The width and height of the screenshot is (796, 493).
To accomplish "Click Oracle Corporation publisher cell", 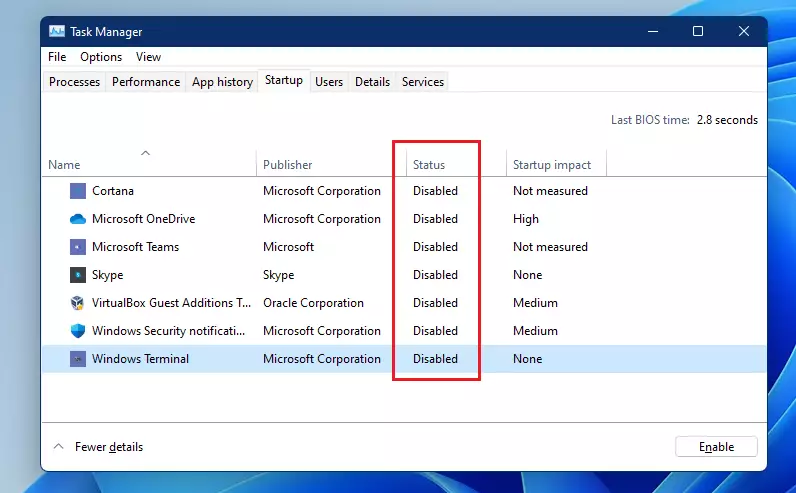I will pyautogui.click(x=313, y=303).
